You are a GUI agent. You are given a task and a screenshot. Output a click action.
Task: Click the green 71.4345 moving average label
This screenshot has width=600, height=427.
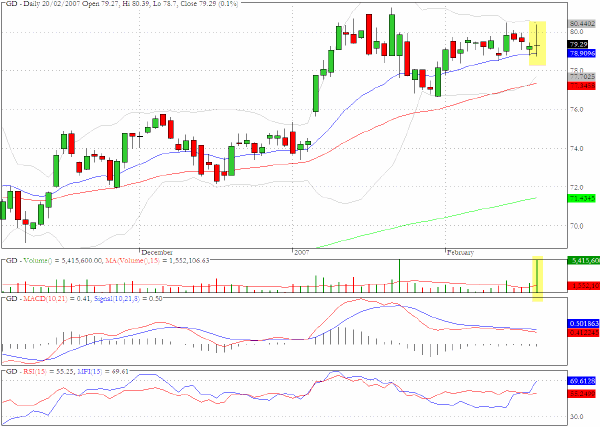(582, 198)
